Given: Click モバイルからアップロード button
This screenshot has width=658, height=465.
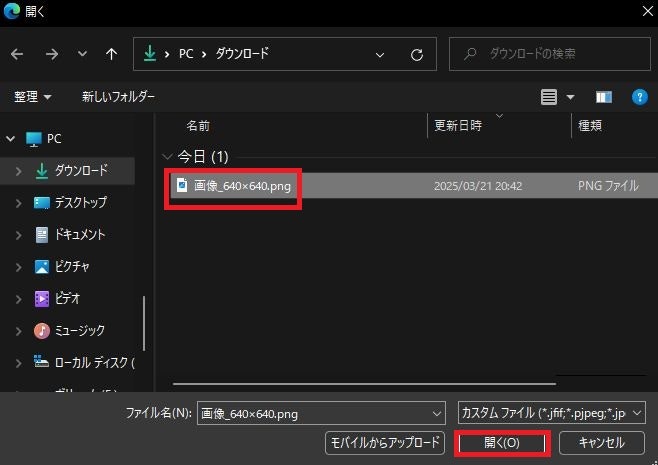Looking at the screenshot, I should pyautogui.click(x=385, y=443).
